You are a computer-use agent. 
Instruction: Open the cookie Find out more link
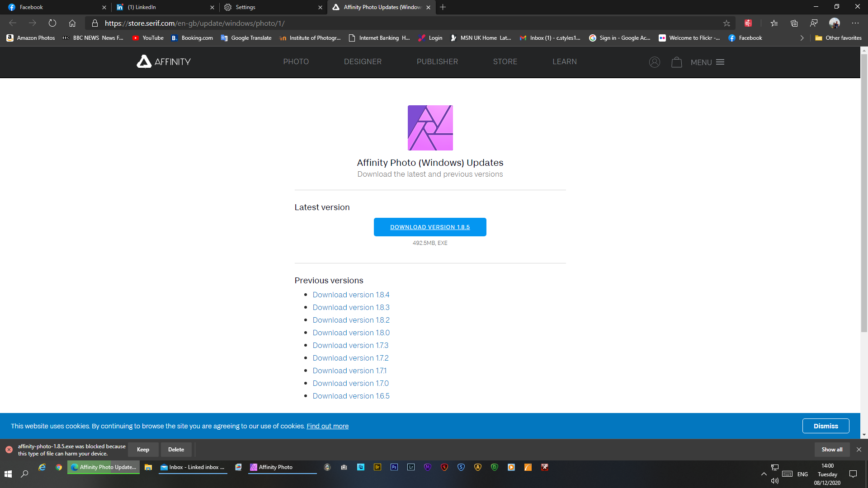[327, 426]
